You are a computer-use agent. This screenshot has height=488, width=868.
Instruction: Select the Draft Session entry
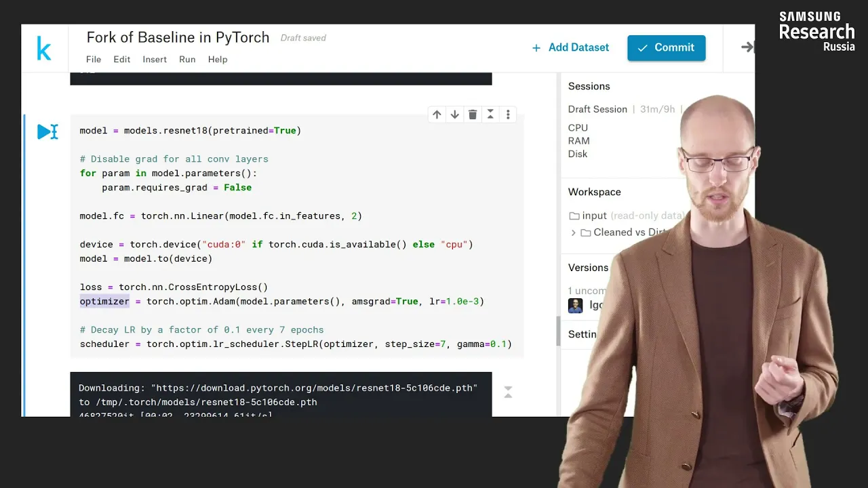pyautogui.click(x=597, y=109)
